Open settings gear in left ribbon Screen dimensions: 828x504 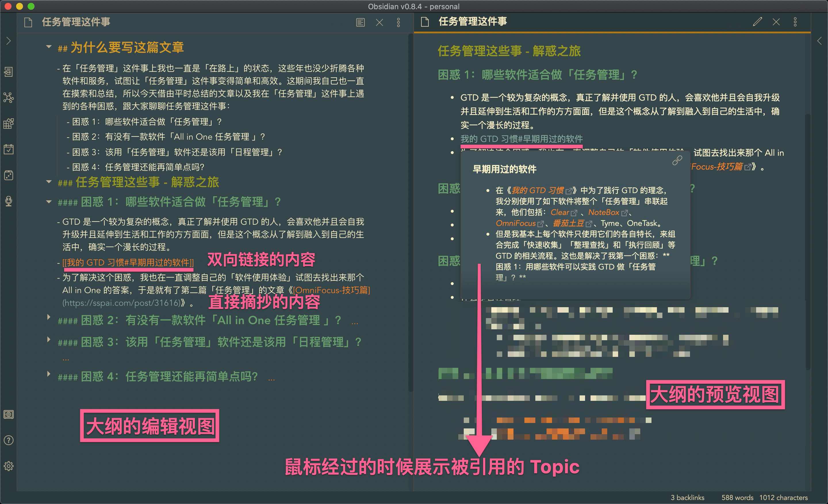click(x=9, y=466)
